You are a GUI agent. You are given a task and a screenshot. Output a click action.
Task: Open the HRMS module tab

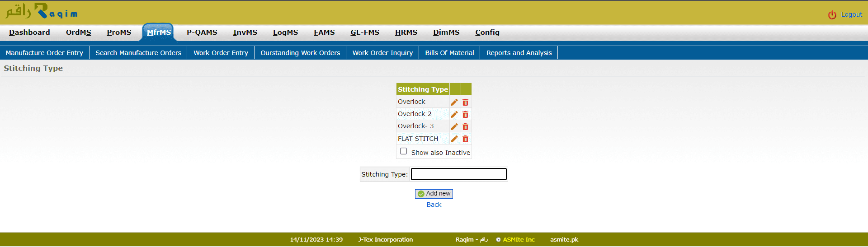(x=406, y=33)
